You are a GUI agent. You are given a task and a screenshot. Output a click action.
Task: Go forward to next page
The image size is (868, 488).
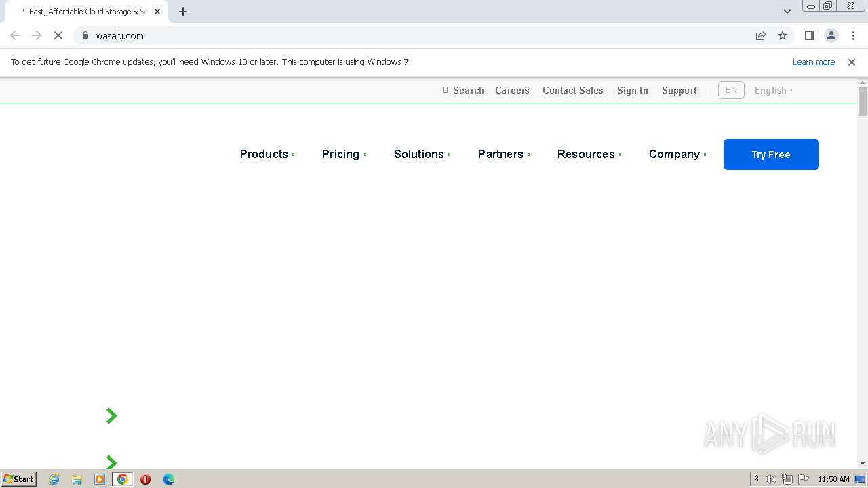point(37,35)
